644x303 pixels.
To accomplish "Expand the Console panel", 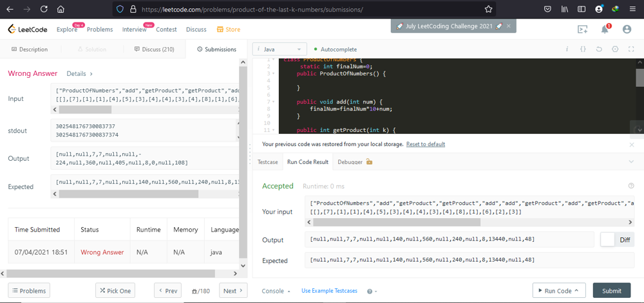I will point(276,291).
